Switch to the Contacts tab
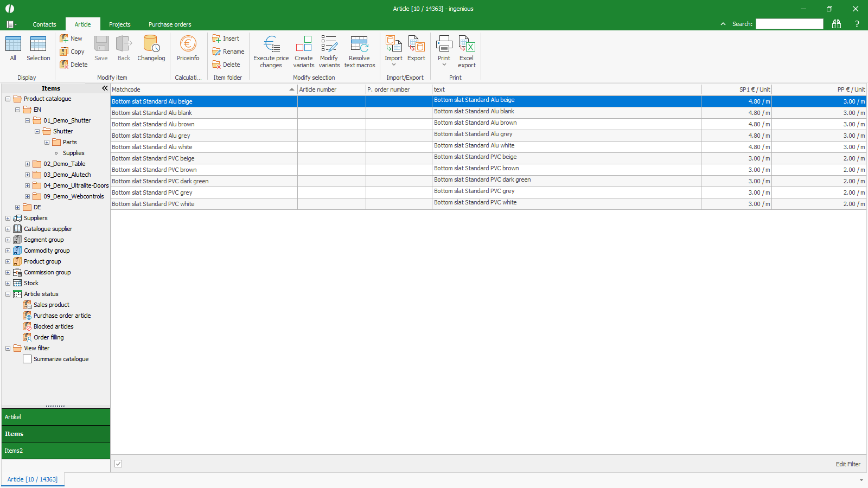Screen dimensions: 868x488 click(x=44, y=24)
